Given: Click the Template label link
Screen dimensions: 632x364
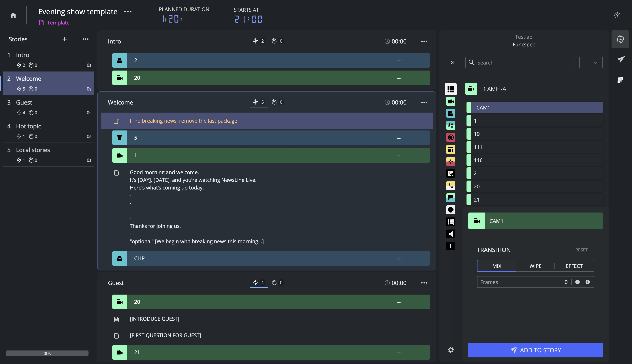Looking at the screenshot, I should (x=58, y=22).
